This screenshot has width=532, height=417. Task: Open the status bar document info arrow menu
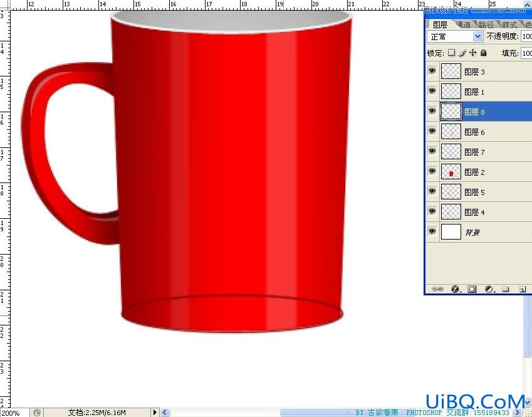pos(155,413)
